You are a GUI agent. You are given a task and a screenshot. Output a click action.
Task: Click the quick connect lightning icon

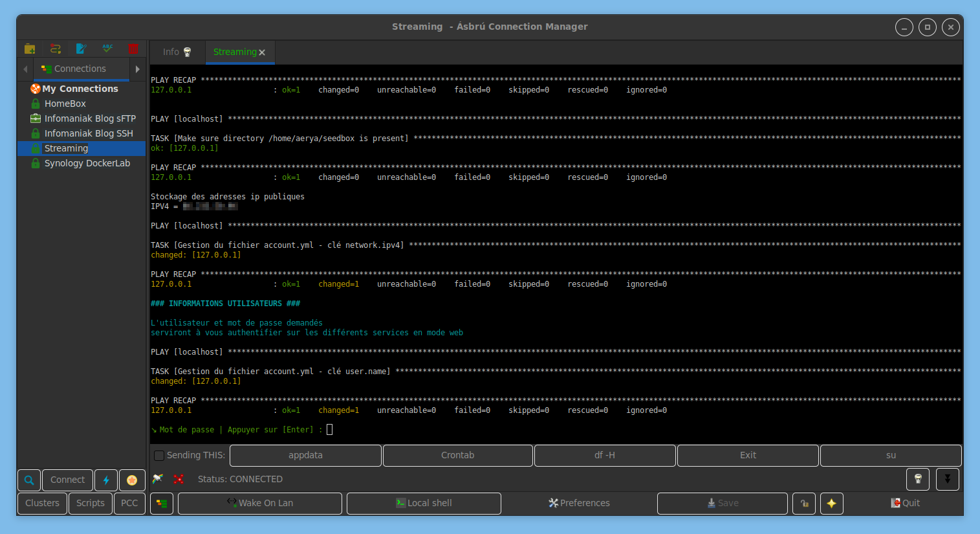pyautogui.click(x=106, y=480)
